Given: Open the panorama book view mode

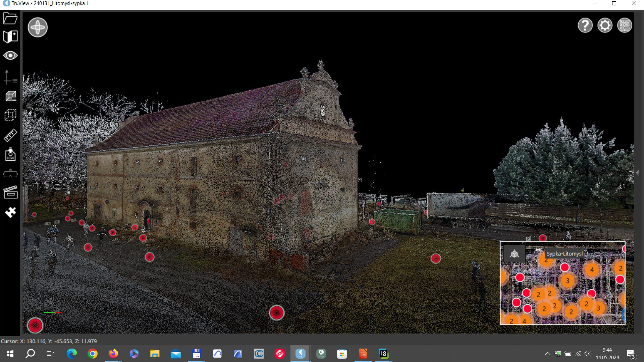Looking at the screenshot, I should pyautogui.click(x=10, y=37).
